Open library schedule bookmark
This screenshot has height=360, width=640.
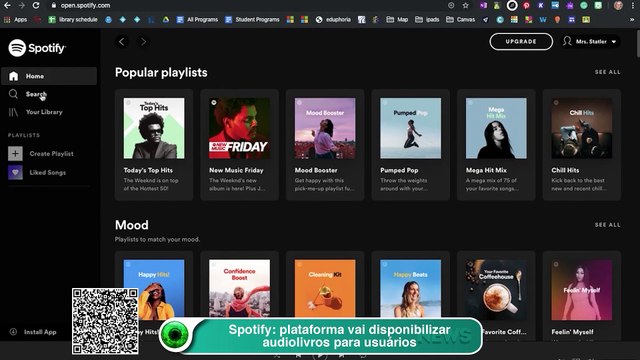click(73, 19)
